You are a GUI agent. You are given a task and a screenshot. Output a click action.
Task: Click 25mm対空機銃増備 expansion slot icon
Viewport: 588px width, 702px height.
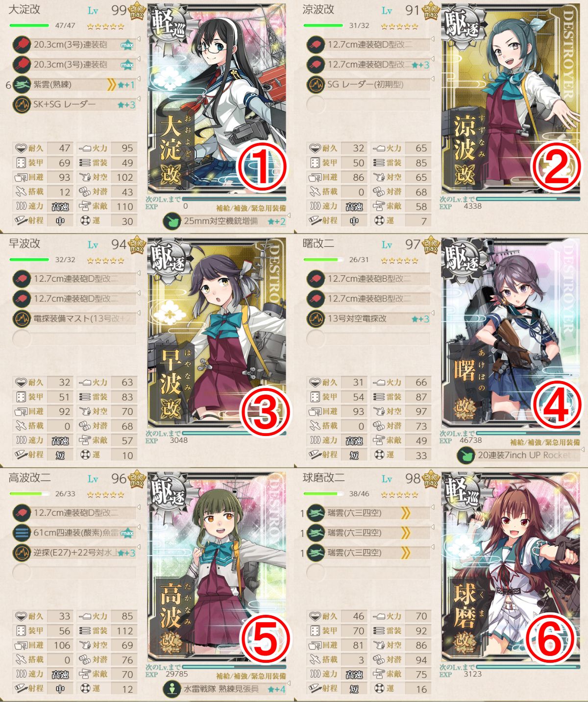pos(172,221)
